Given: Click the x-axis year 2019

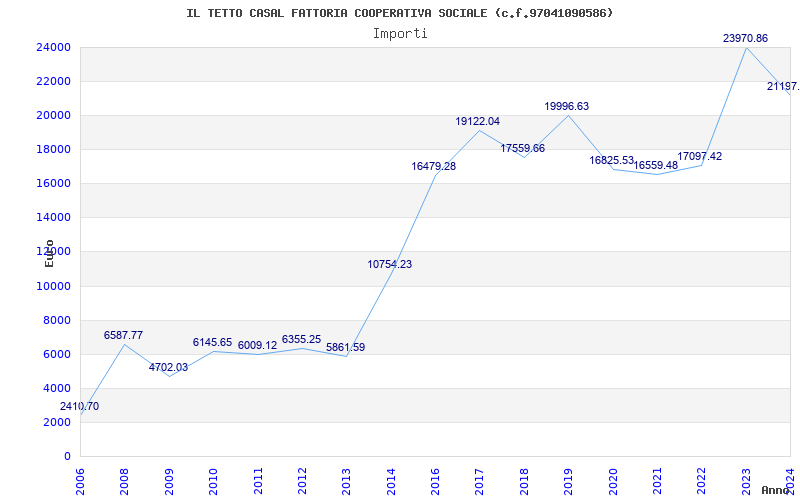Looking at the screenshot, I should [x=568, y=481].
